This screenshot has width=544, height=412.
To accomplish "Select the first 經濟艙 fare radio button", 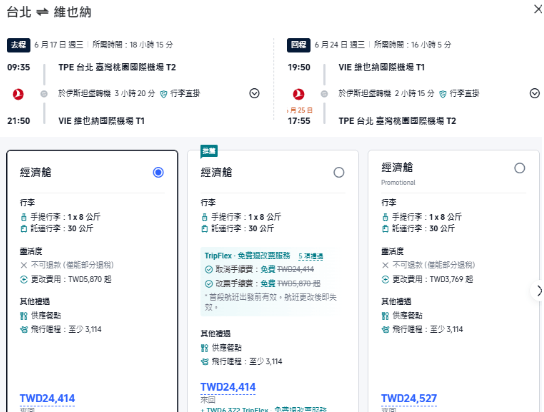I will coord(158,172).
